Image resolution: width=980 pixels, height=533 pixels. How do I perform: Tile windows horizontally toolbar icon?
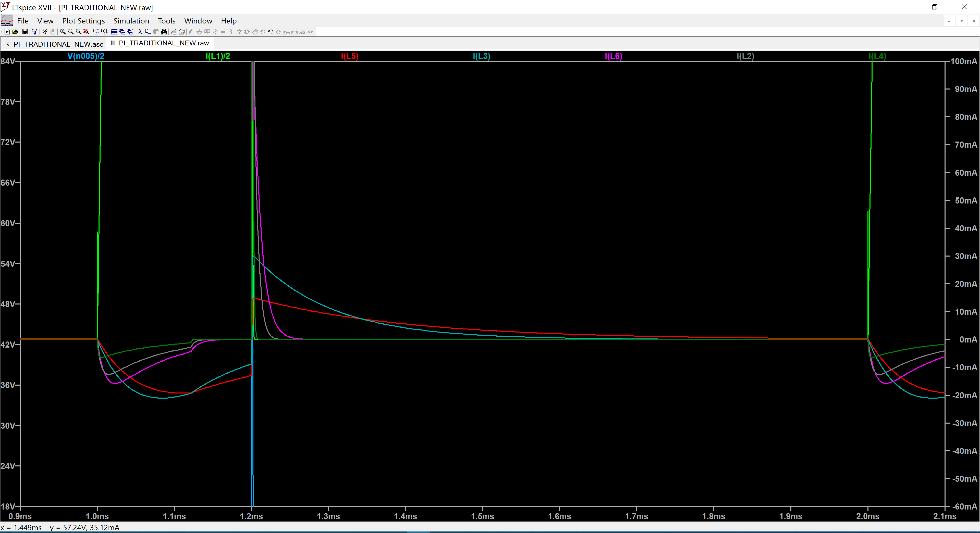pos(114,32)
